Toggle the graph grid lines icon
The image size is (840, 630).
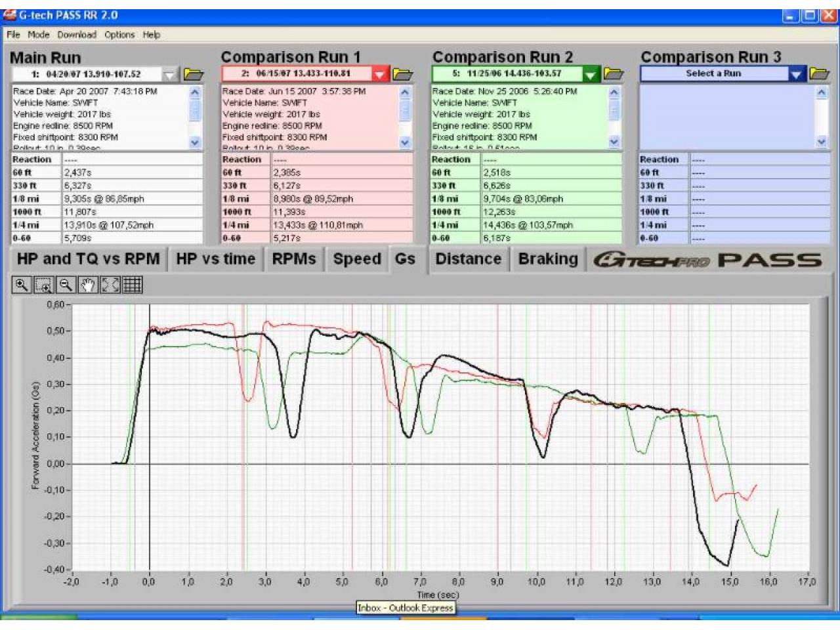(x=132, y=285)
